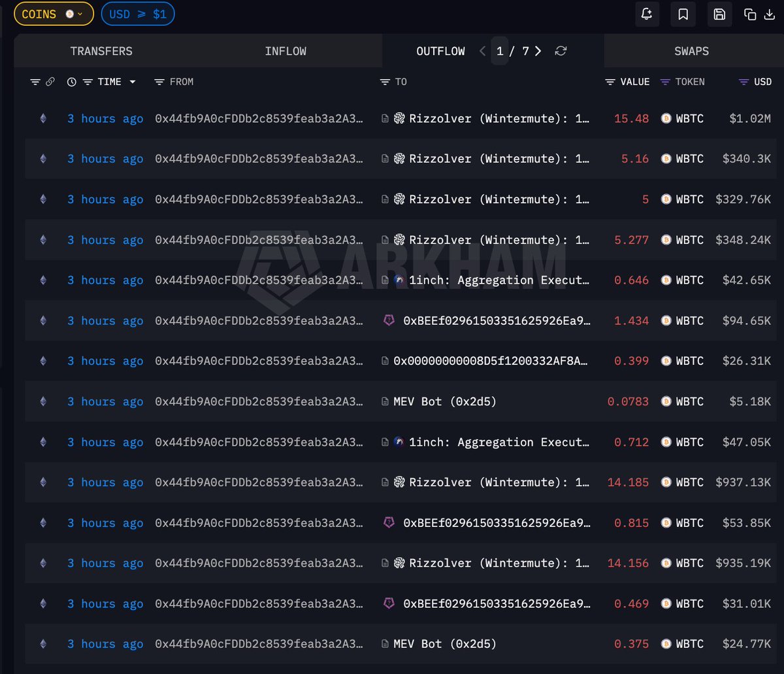
Task: Switch to the TRANSFERS tab
Action: click(x=101, y=51)
